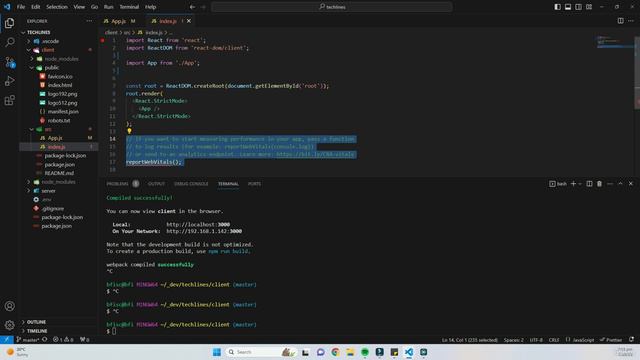
Task: Open the Terminal menu
Action: [129, 7]
